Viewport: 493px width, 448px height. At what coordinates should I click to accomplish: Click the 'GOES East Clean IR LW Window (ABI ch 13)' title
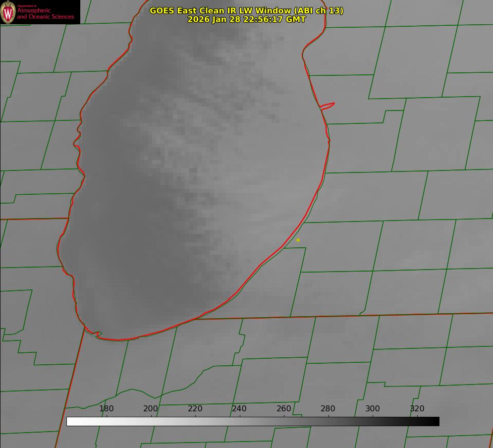click(x=247, y=10)
